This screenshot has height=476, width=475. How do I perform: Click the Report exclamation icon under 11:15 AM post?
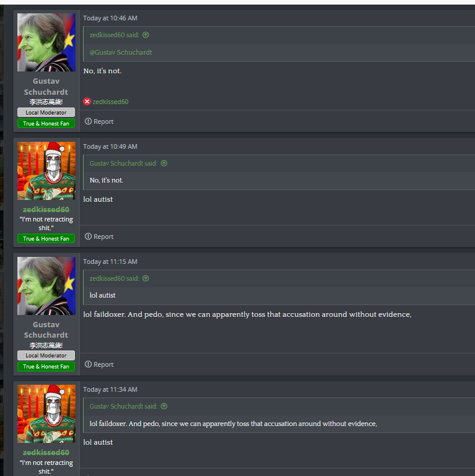pyautogui.click(x=88, y=364)
